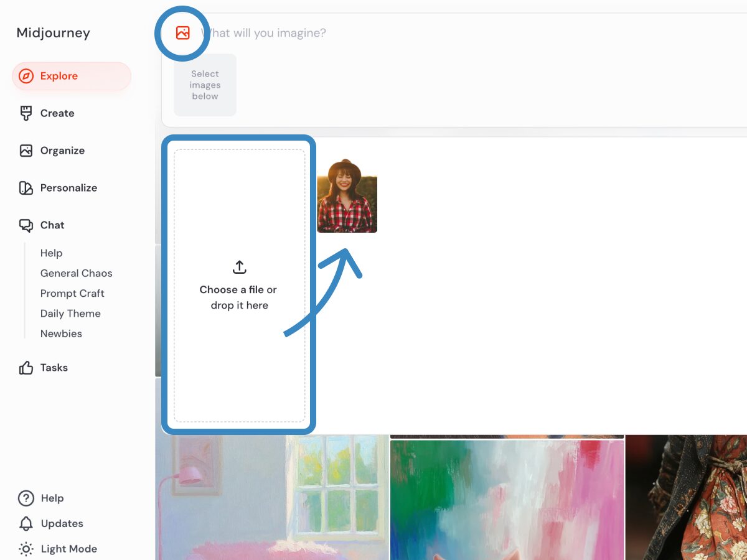The height and width of the screenshot is (560, 747).
Task: Click the Personalize icon in sidebar
Action: click(x=26, y=188)
